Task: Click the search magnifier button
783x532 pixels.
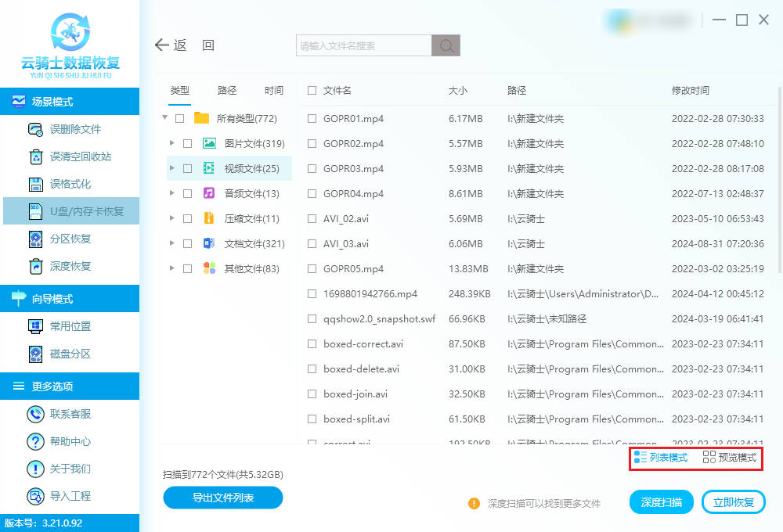Action: tap(446, 46)
